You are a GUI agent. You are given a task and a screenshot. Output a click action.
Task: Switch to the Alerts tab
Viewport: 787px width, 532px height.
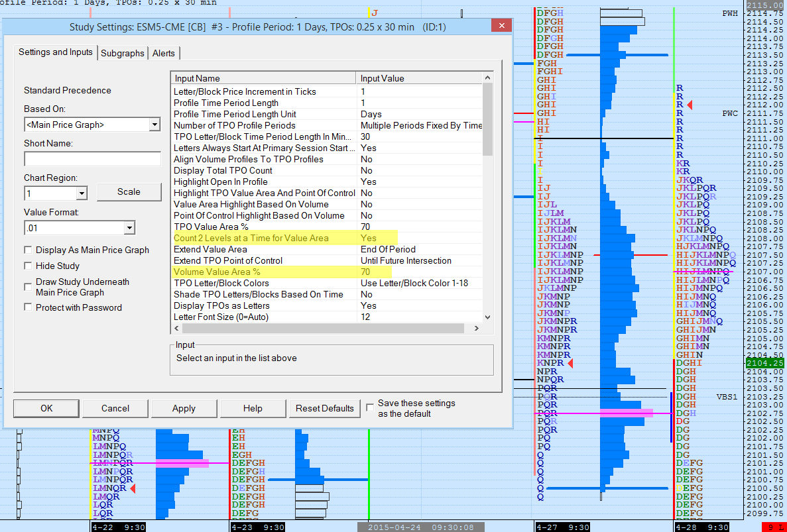tap(164, 53)
